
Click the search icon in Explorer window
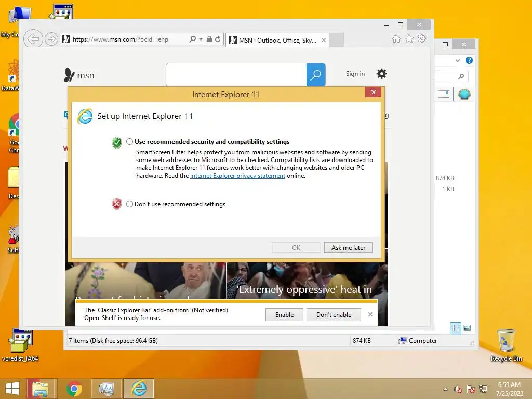point(461,76)
